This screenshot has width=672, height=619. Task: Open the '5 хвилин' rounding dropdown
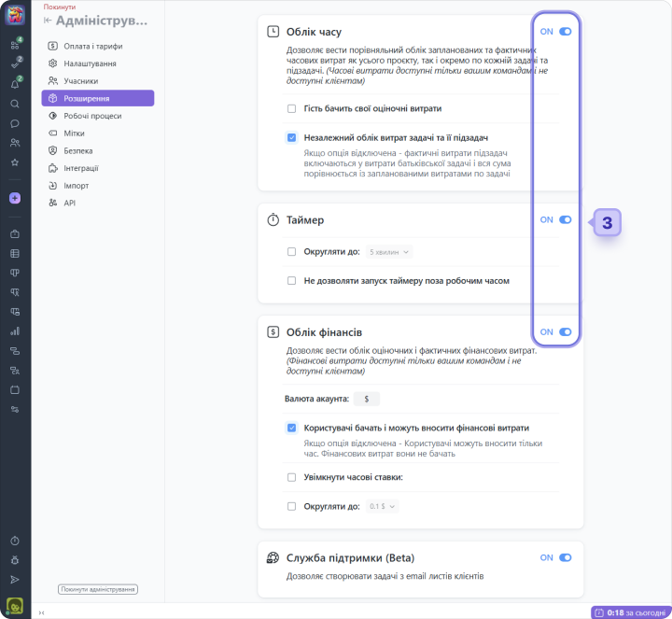[x=389, y=252]
